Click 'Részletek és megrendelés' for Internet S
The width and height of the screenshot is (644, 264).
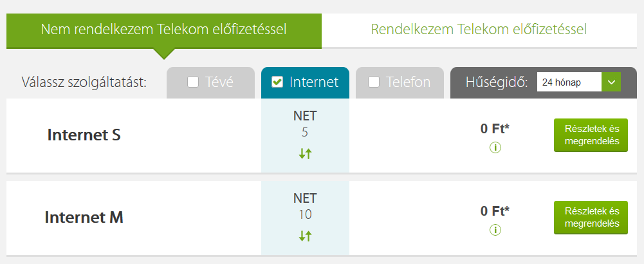point(591,135)
